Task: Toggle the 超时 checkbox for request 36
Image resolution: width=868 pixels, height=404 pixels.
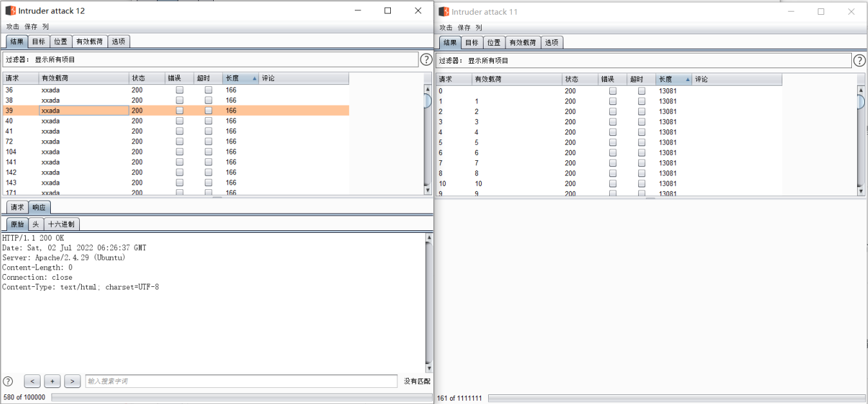Action: point(209,90)
